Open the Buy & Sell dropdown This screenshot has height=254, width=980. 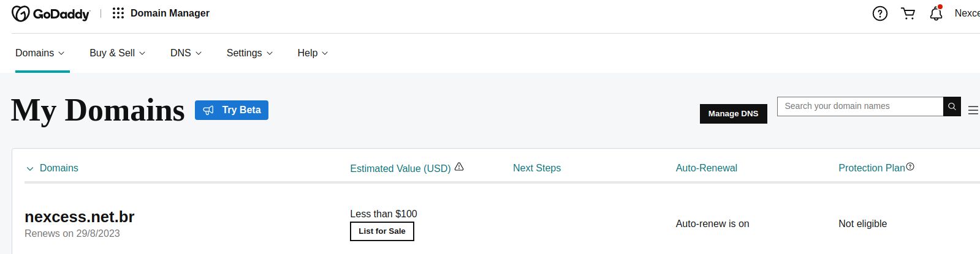click(117, 53)
